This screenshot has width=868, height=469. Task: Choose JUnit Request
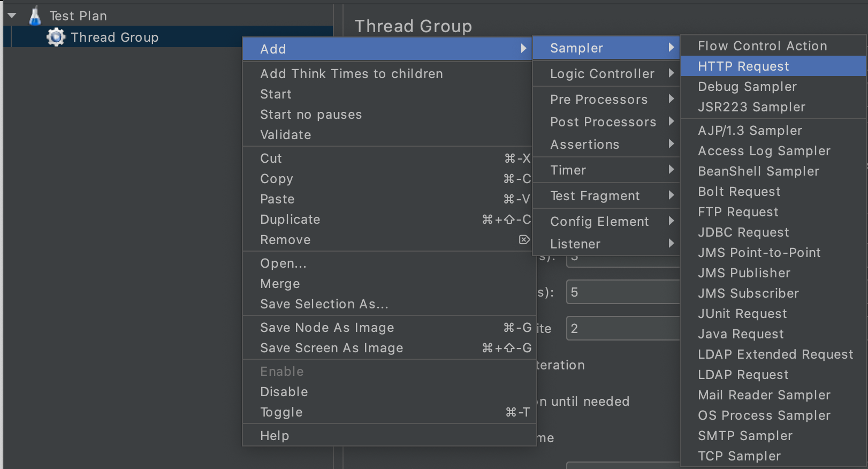[x=773, y=313]
